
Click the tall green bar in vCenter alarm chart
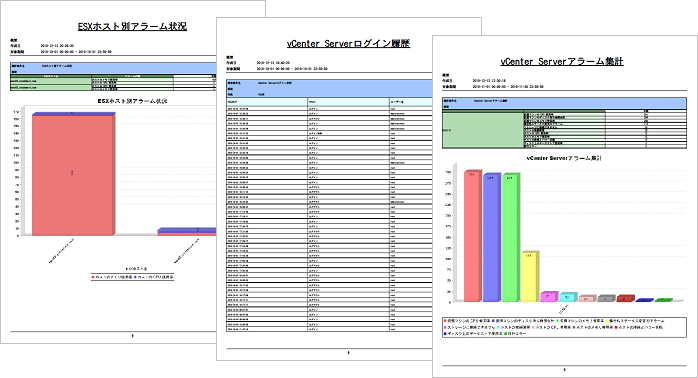coord(511,238)
